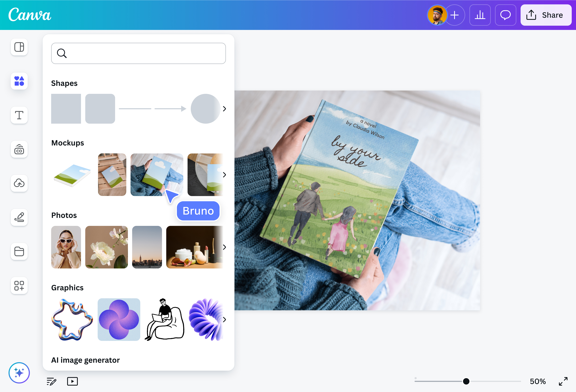Select the Draw tool

click(19, 217)
